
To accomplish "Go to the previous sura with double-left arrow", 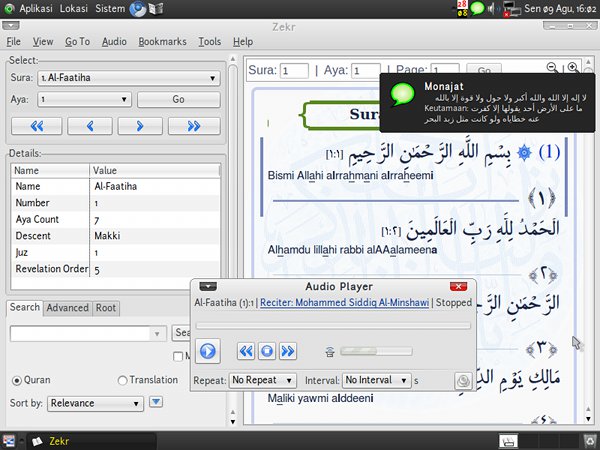I will point(37,126).
